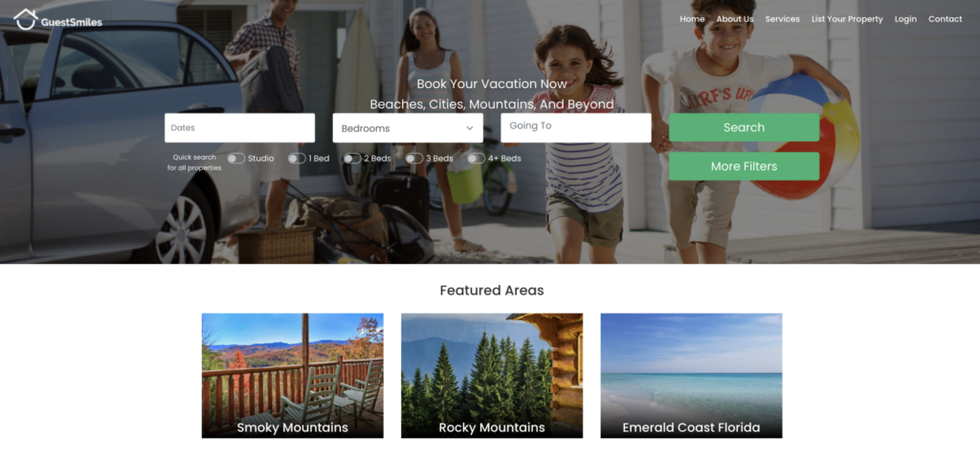980x458 pixels.
Task: Open the Emerald Coast Florida tile
Action: tap(691, 376)
